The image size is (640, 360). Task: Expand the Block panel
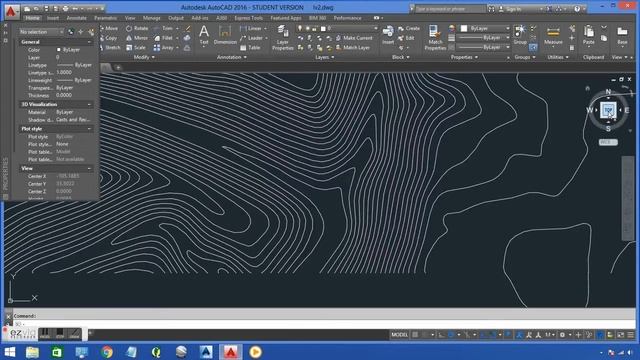pyautogui.click(x=400, y=57)
